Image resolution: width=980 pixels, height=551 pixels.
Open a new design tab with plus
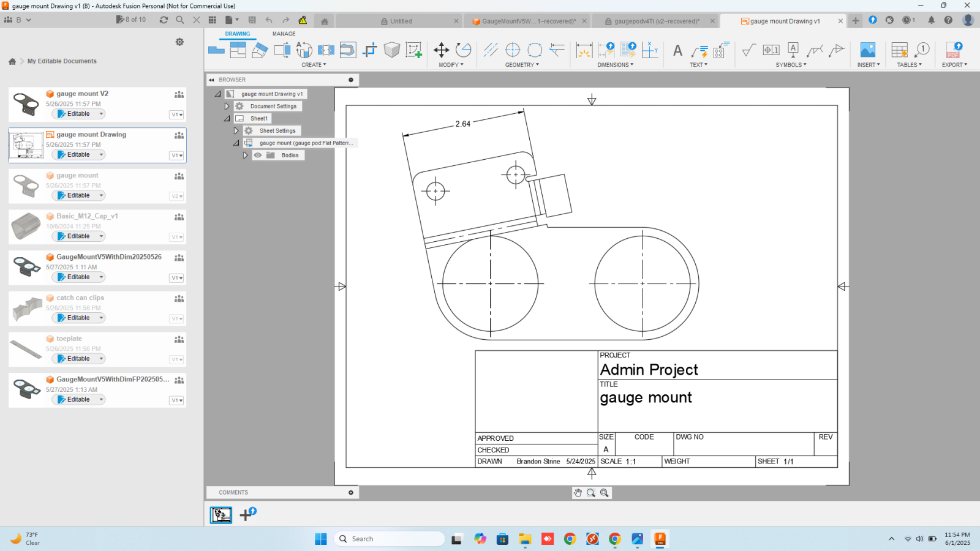(x=856, y=21)
